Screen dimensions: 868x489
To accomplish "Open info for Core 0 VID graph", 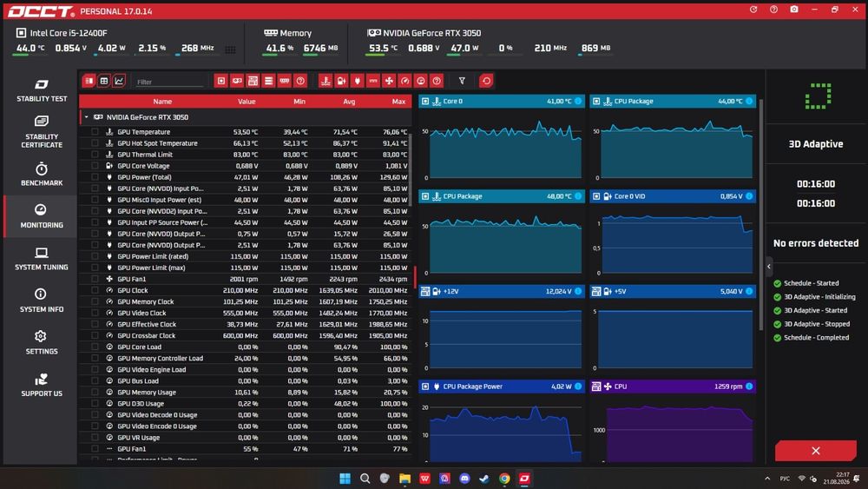I will point(749,196).
